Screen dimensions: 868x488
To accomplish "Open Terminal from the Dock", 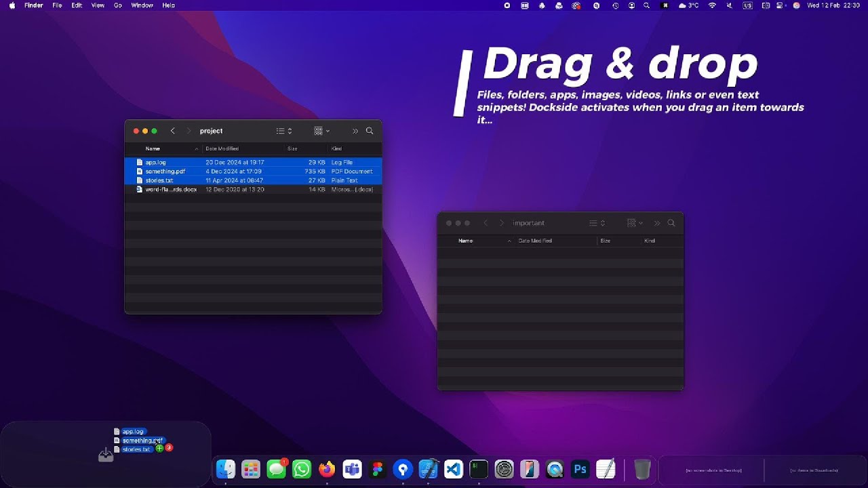I will pos(479,469).
